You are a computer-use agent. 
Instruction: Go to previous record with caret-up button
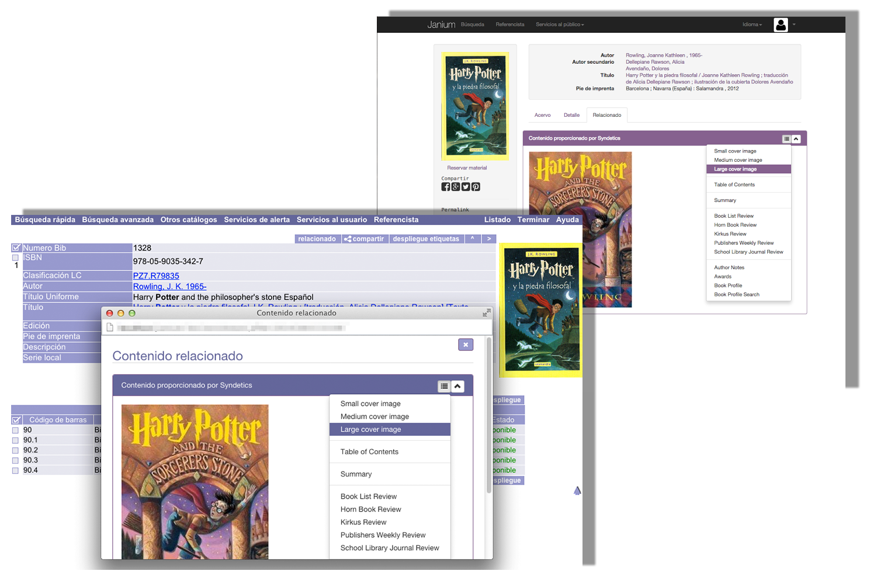click(x=473, y=239)
